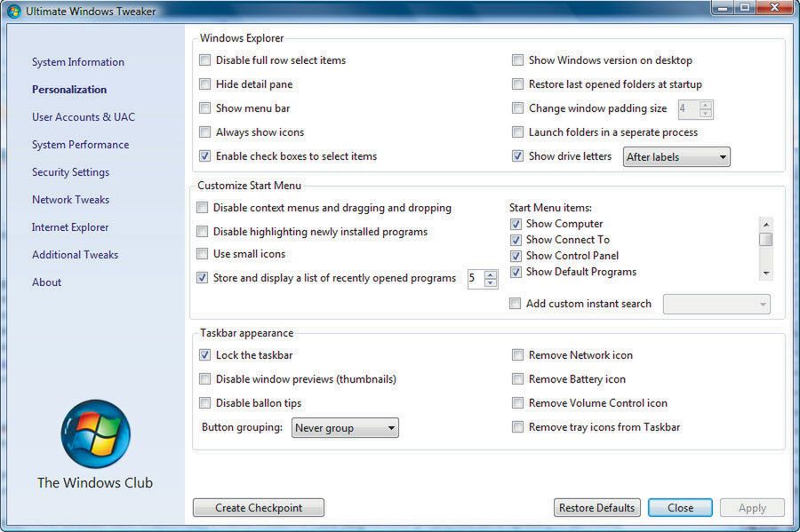This screenshot has height=532, width=800.
Task: Decrease window padding size with down arrow
Action: (x=706, y=113)
